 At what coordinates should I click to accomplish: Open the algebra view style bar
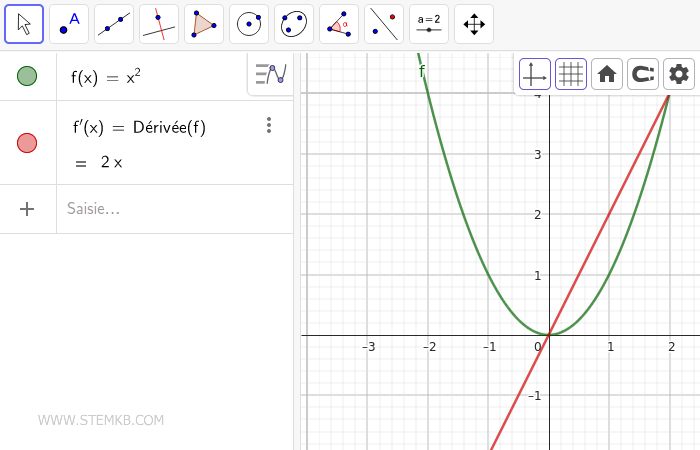point(271,74)
